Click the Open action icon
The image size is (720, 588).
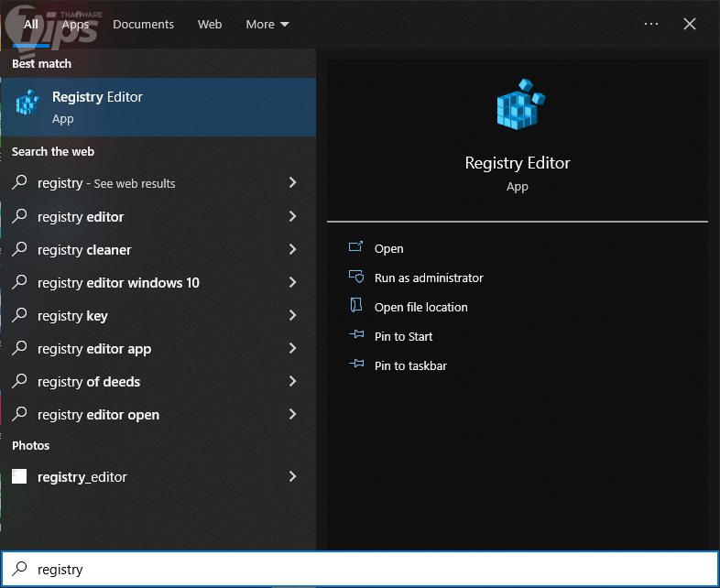(x=355, y=247)
